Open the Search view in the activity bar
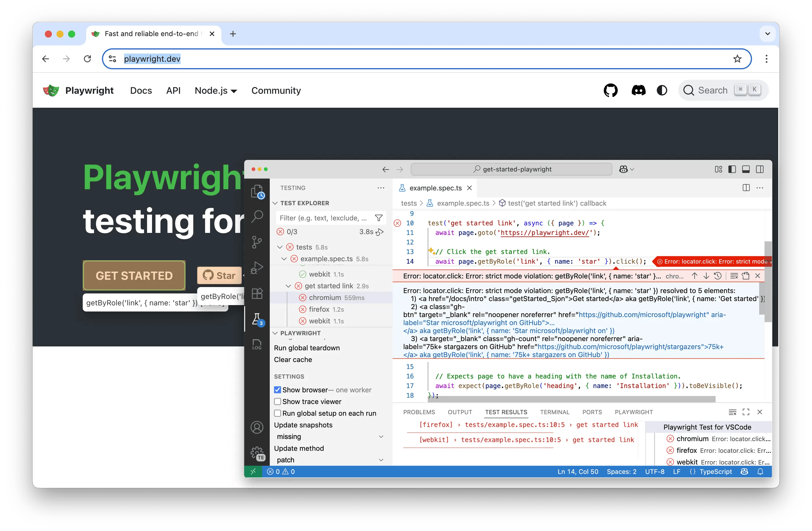Image resolution: width=812 pixels, height=531 pixels. click(x=257, y=217)
